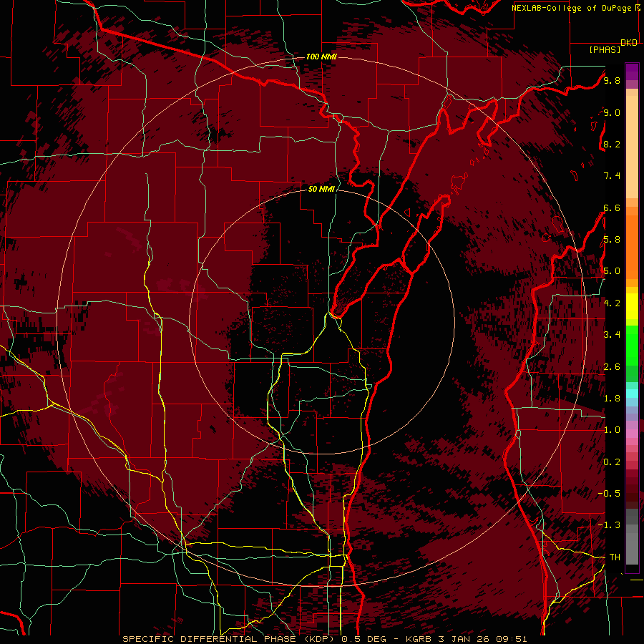Click the 9.8 scale value
Image resolution: width=644 pixels, height=644 pixels.
(x=612, y=80)
